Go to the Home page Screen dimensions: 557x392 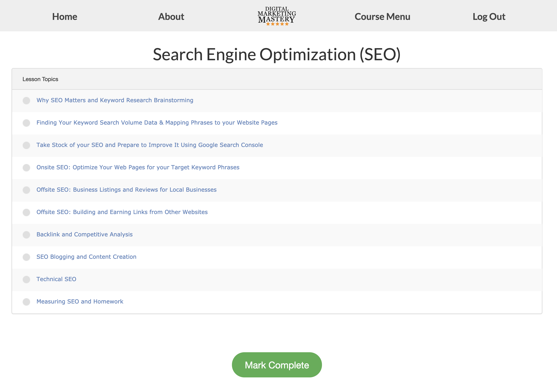pyautogui.click(x=65, y=17)
